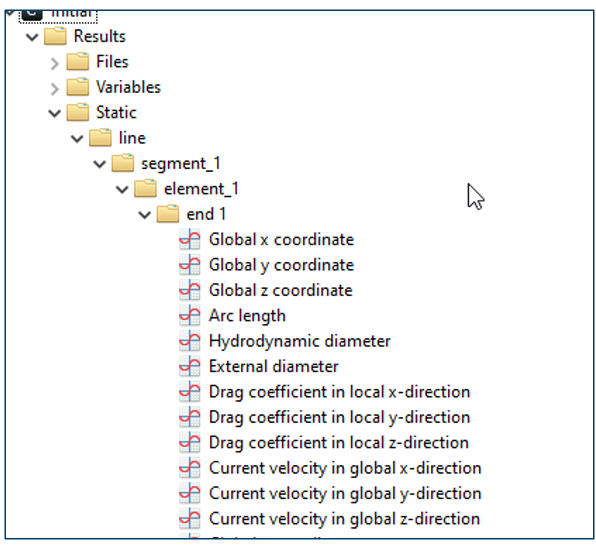Select Global y coordinate result

click(x=281, y=265)
